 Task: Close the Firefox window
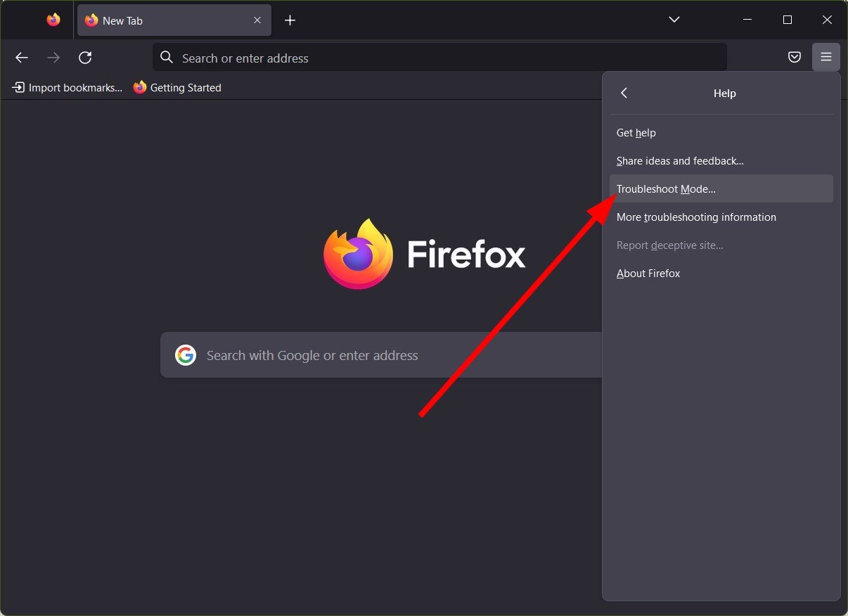(x=827, y=20)
